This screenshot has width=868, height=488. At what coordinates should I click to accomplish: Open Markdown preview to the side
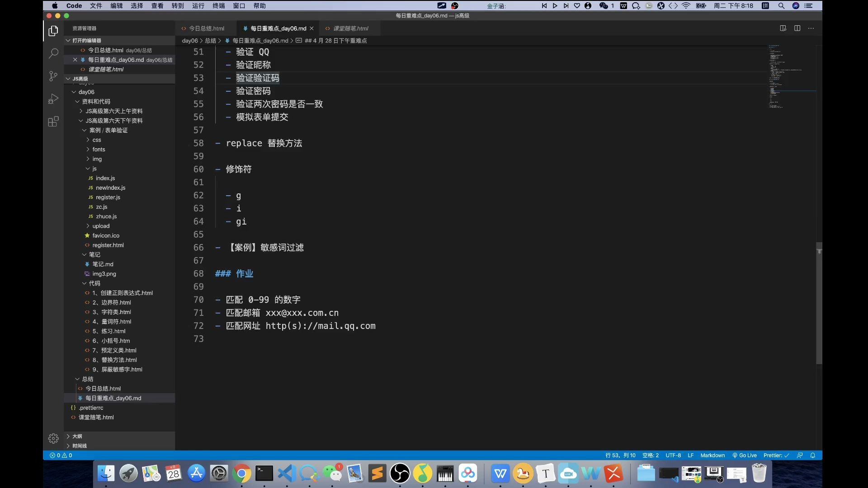[783, 28]
